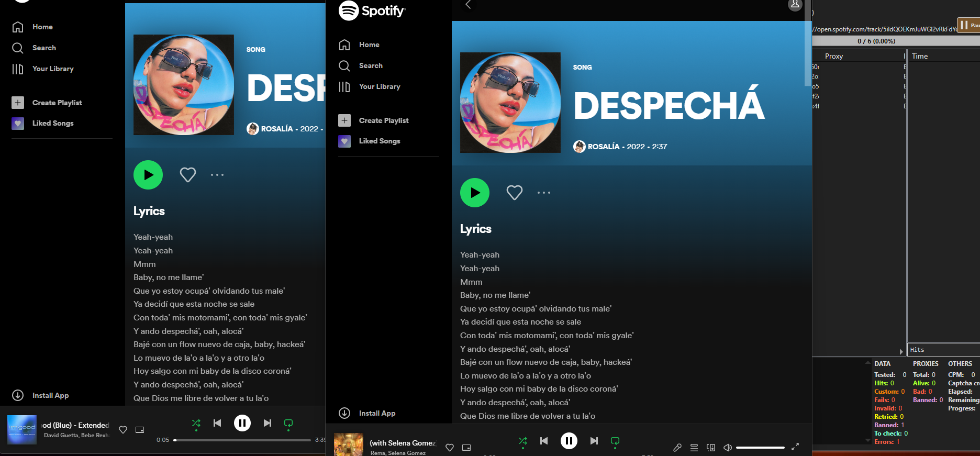The height and width of the screenshot is (456, 980).
Task: Select the Hits tab in the checker tool
Action: (917, 350)
